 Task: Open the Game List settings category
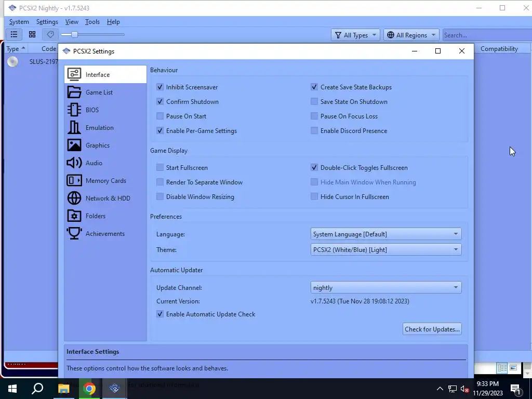(x=105, y=92)
